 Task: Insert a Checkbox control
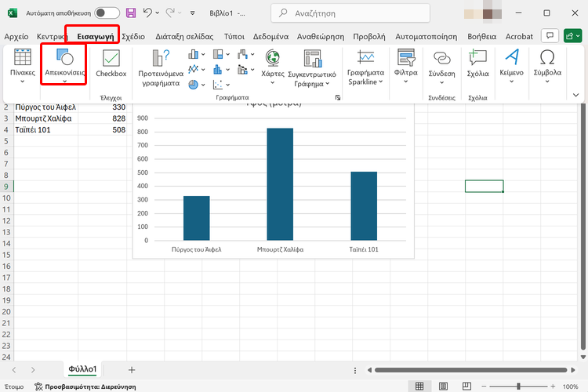pos(111,64)
